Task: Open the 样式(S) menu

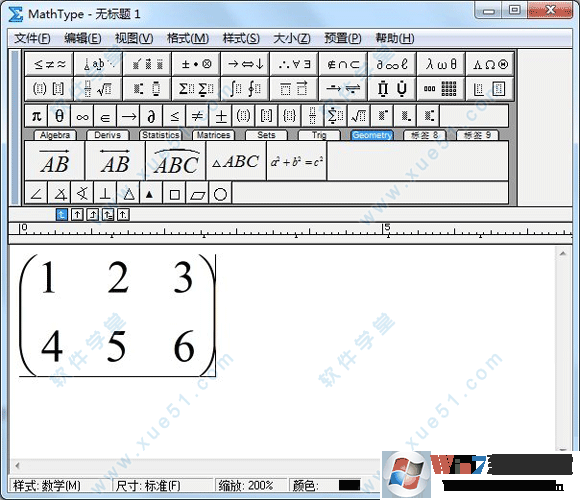Action: tap(241, 38)
